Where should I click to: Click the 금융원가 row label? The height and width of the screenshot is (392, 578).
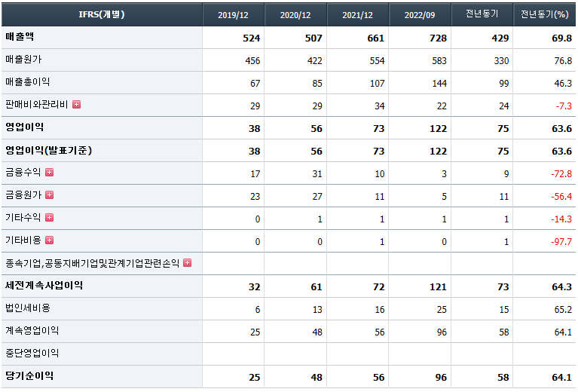tap(23, 194)
